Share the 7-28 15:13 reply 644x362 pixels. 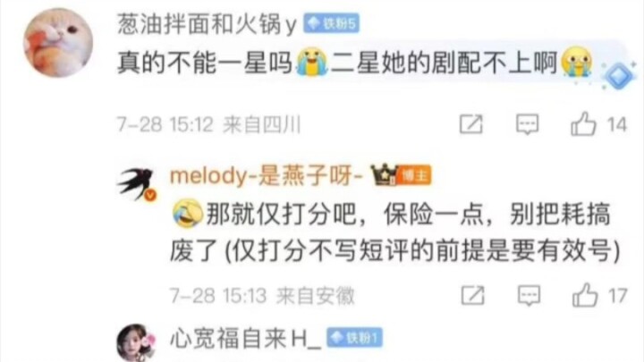(473, 296)
